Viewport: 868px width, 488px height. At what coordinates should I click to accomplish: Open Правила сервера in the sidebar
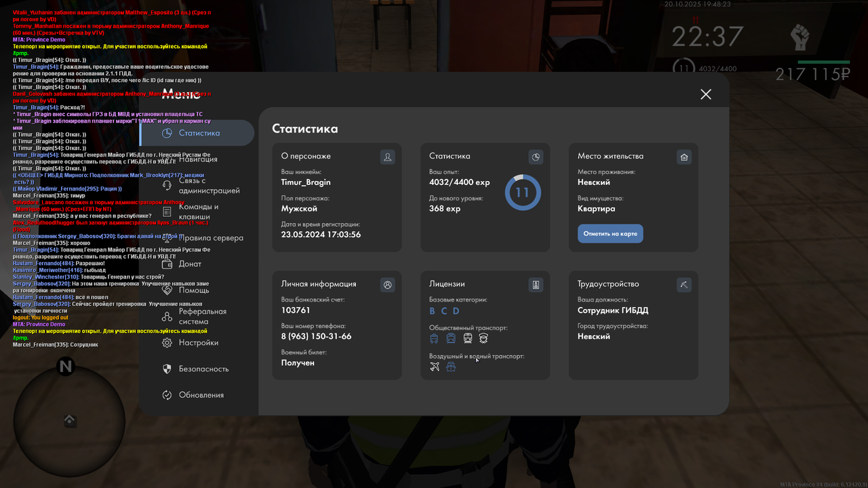point(211,238)
